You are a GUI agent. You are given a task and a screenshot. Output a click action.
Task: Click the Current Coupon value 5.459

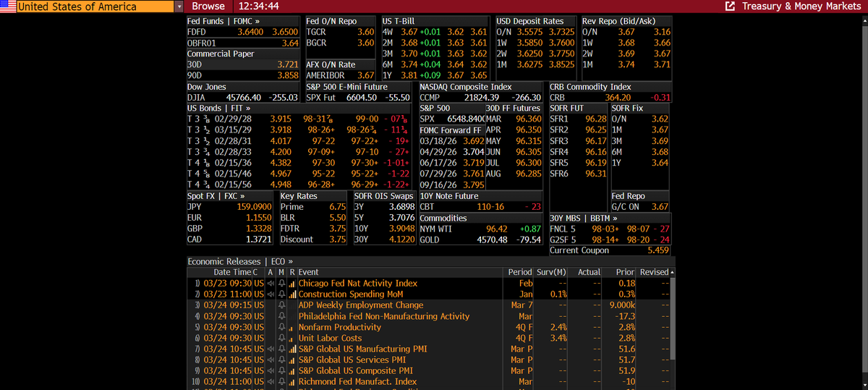click(658, 250)
